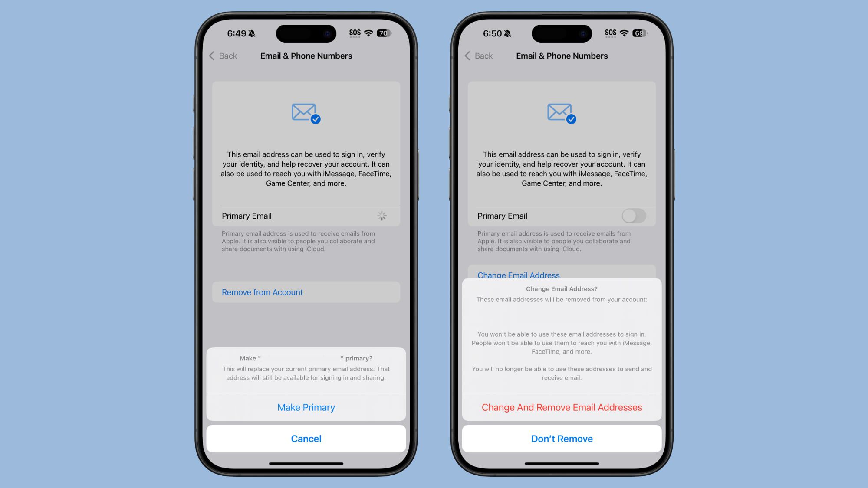The width and height of the screenshot is (868, 488).
Task: Enable the Primary Email toggle on right screen
Action: (x=634, y=216)
